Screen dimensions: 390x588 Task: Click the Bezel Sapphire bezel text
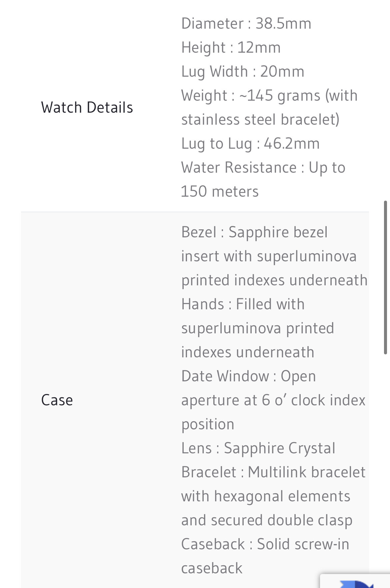point(254,232)
